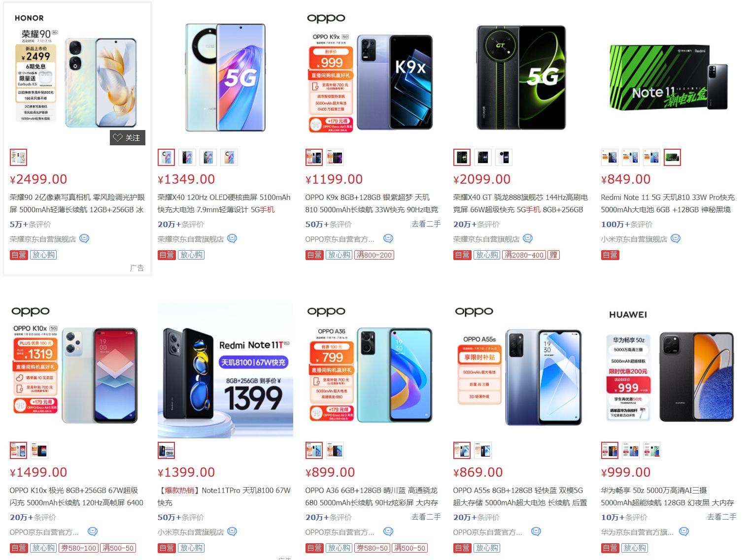Choose the white variant thumbnail of 荣耀X40 GT

point(504,158)
